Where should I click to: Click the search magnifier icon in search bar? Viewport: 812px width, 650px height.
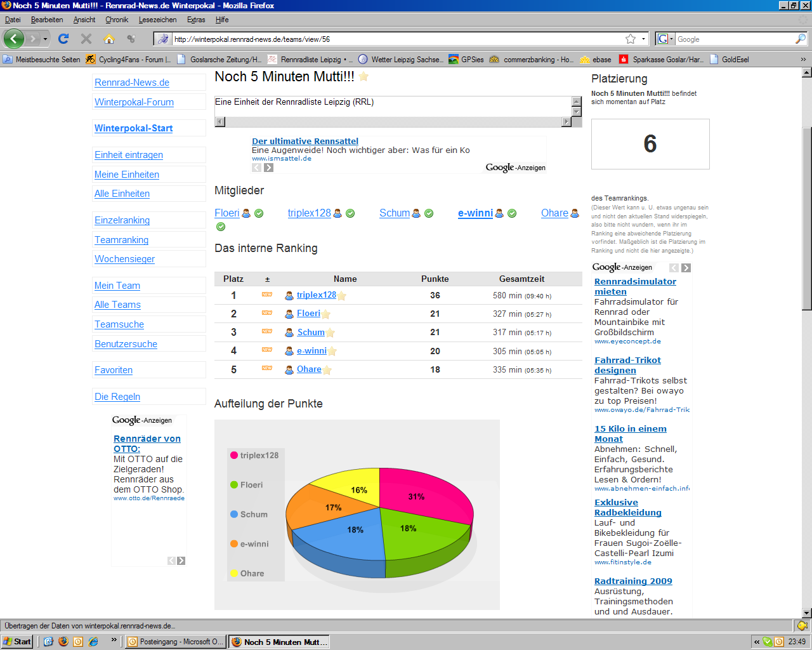[800, 39]
